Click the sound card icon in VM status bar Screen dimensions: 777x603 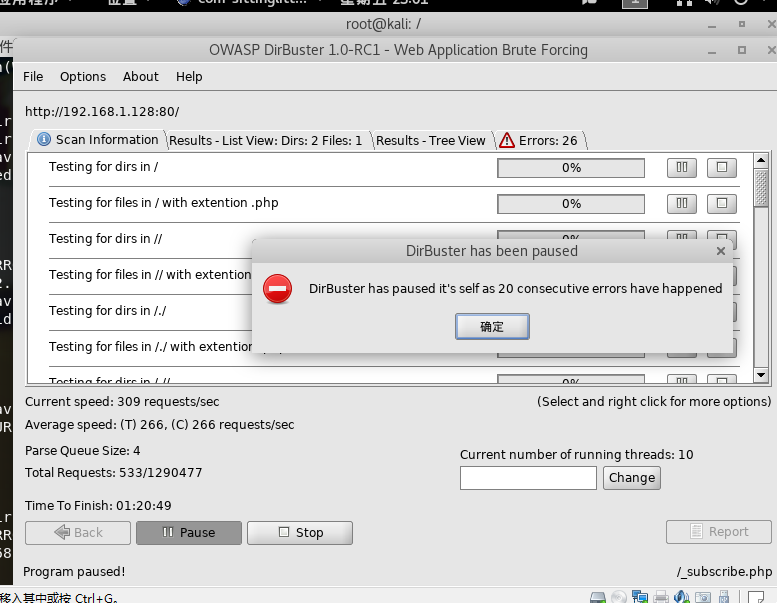point(682,597)
